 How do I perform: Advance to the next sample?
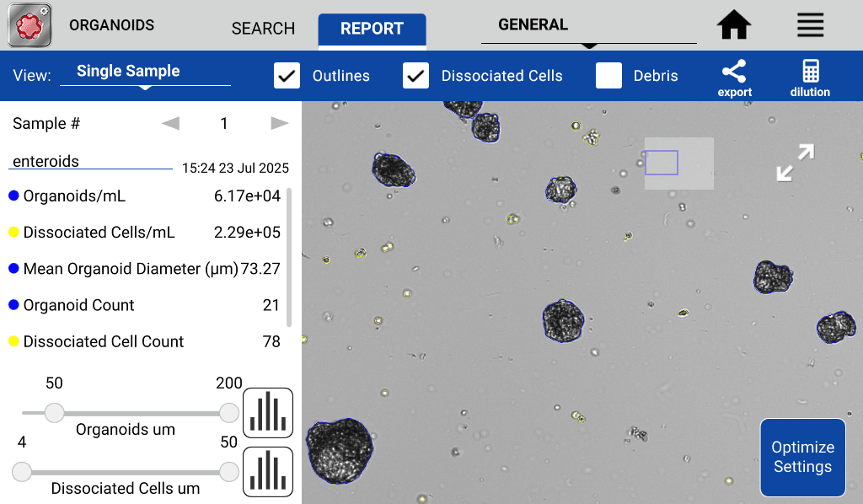pyautogui.click(x=278, y=122)
